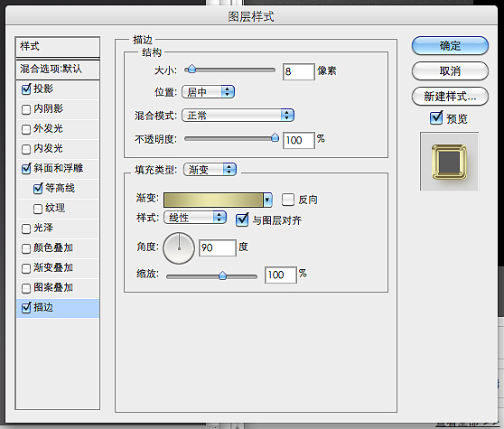The image size is (504, 429).
Task: Click the 取消 button
Action: [450, 71]
